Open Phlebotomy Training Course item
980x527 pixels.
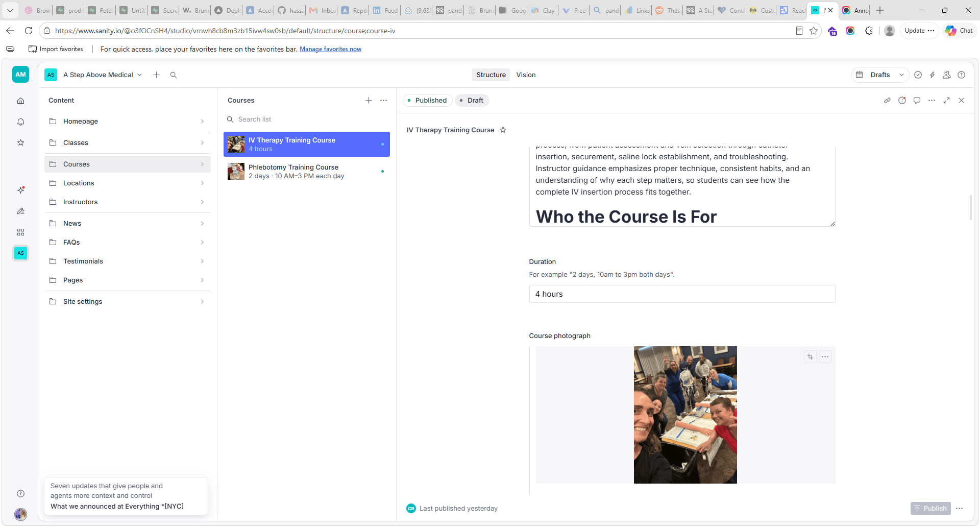pyautogui.click(x=306, y=171)
